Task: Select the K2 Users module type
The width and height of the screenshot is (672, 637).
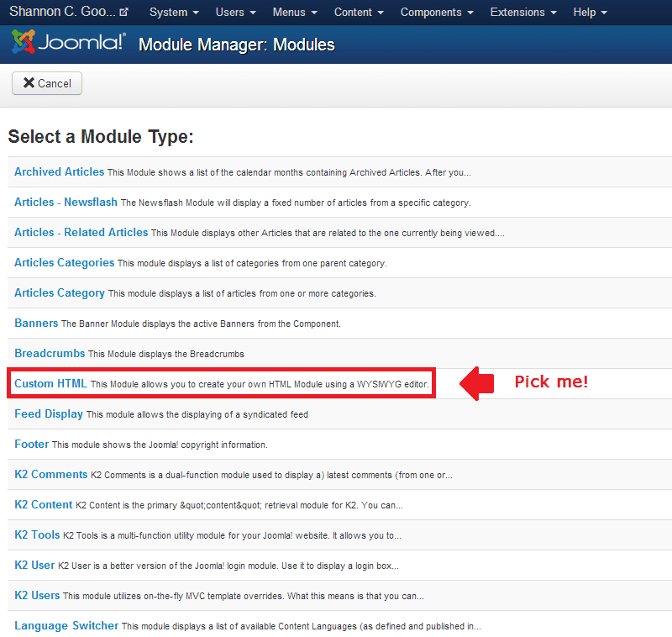Action: 37,596
